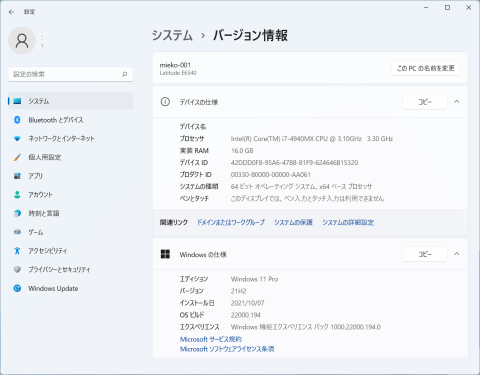Viewport: 480px width, 375px height.
Task: Open ドメインまたはワークグループ link
Action: tap(231, 222)
